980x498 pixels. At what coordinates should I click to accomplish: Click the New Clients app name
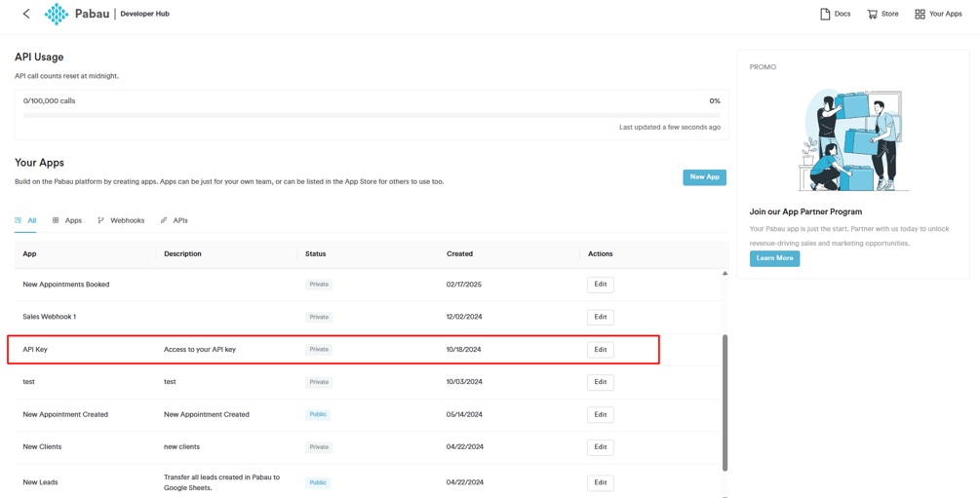click(42, 446)
